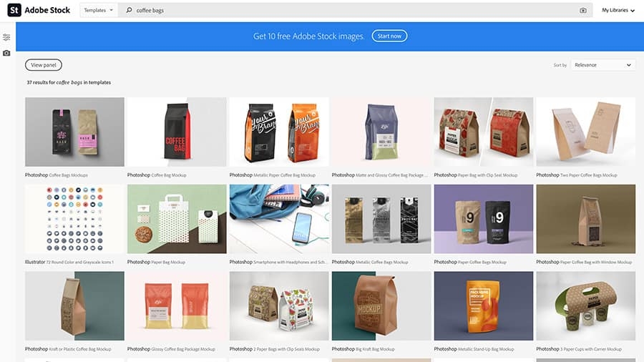The width and height of the screenshot is (644, 362).
Task: Open Kraft or Plastic Coffee Bag thumbnail
Action: pos(74,305)
